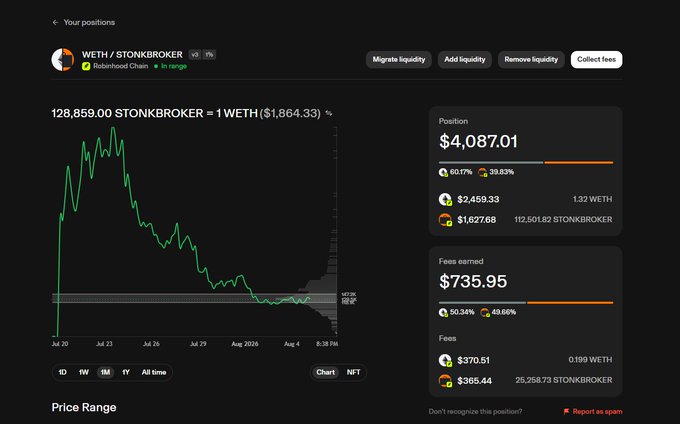Viewport: 680px width, 424px height.
Task: Click the Aug 2026 date axis label
Action: point(245,344)
